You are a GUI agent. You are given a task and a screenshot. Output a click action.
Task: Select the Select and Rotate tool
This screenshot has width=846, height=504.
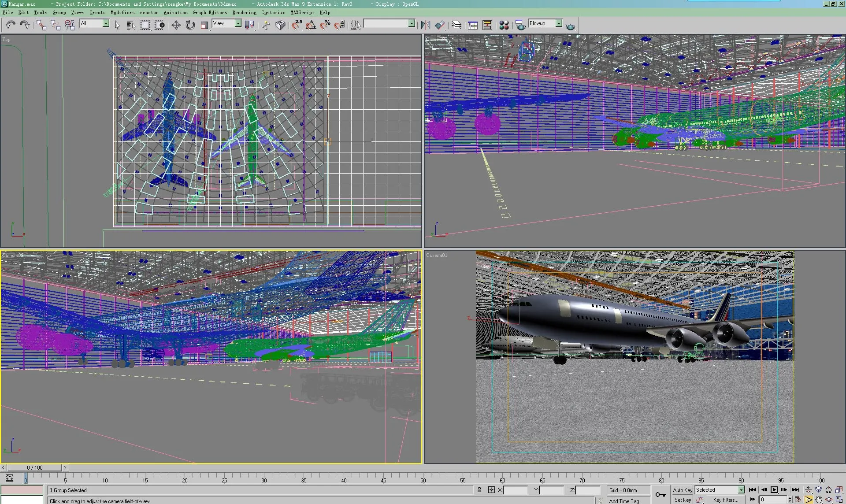[190, 25]
